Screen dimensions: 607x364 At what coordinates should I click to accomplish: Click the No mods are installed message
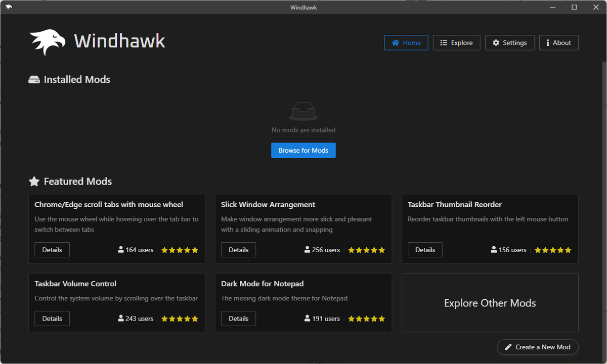[303, 130]
